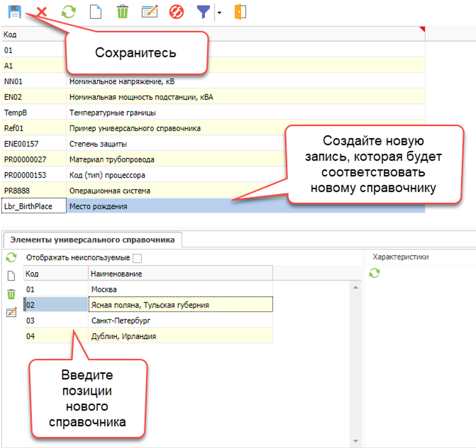Image resolution: width=476 pixels, height=448 pixels.
Task: Refresh the elements list in the lower-left panel
Action: [11, 258]
